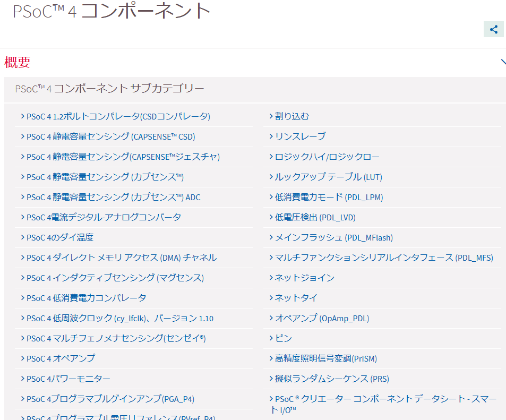Image resolution: width=506 pixels, height=420 pixels.
Task: Open PSoC 4 静電容量センシング(CAPSENSEジェスチャ) link
Action: pos(123,157)
